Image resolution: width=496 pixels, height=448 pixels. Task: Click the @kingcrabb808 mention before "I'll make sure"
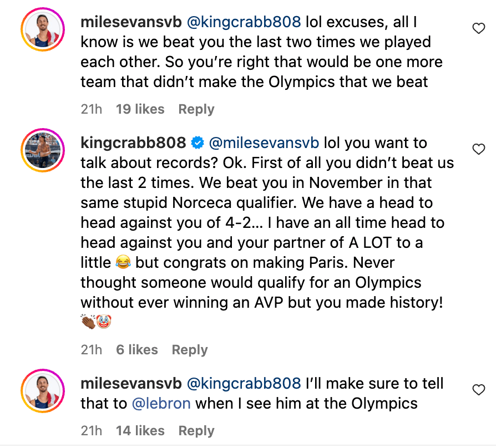pos(246,383)
